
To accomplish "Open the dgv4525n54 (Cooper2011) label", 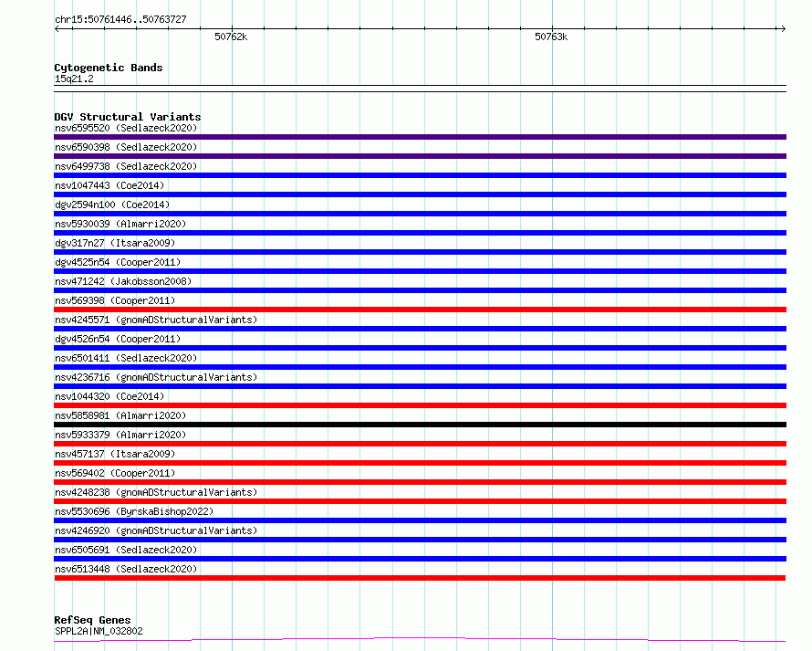I will pyautogui.click(x=118, y=262).
